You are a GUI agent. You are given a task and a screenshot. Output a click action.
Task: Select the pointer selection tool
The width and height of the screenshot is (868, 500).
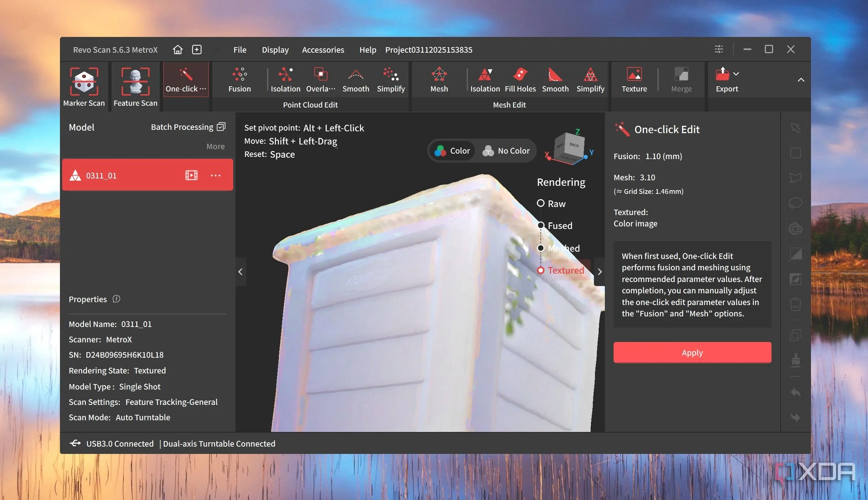pos(795,128)
